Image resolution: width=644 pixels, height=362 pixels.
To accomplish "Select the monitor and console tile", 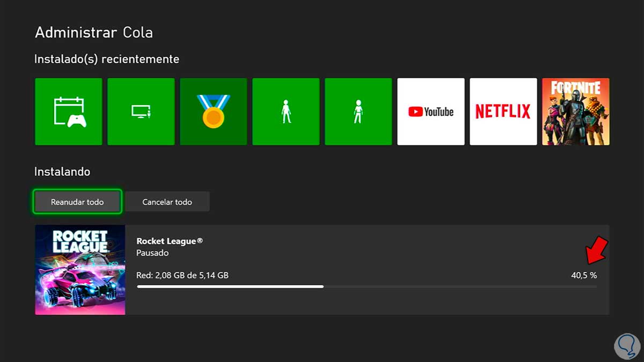I will [141, 112].
